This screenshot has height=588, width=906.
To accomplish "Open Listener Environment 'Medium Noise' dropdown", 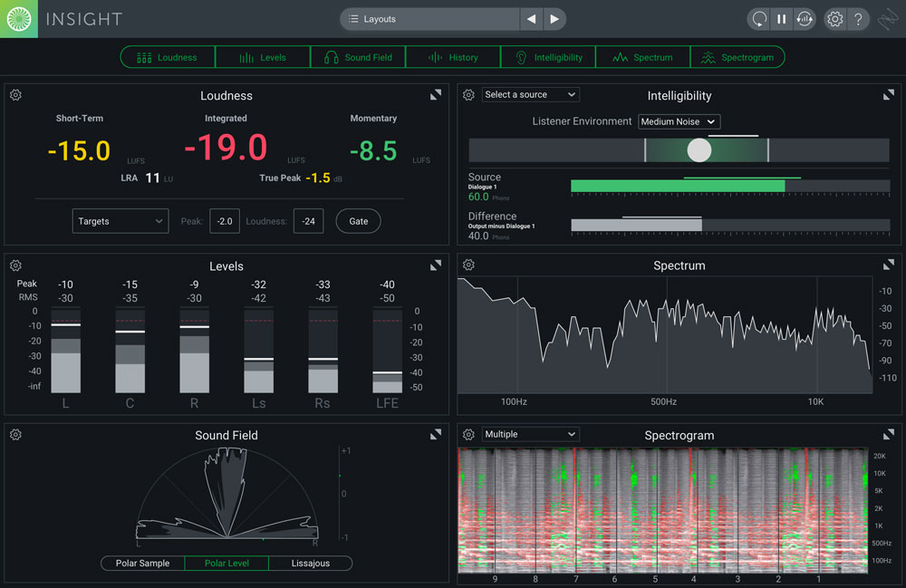I will click(x=679, y=122).
